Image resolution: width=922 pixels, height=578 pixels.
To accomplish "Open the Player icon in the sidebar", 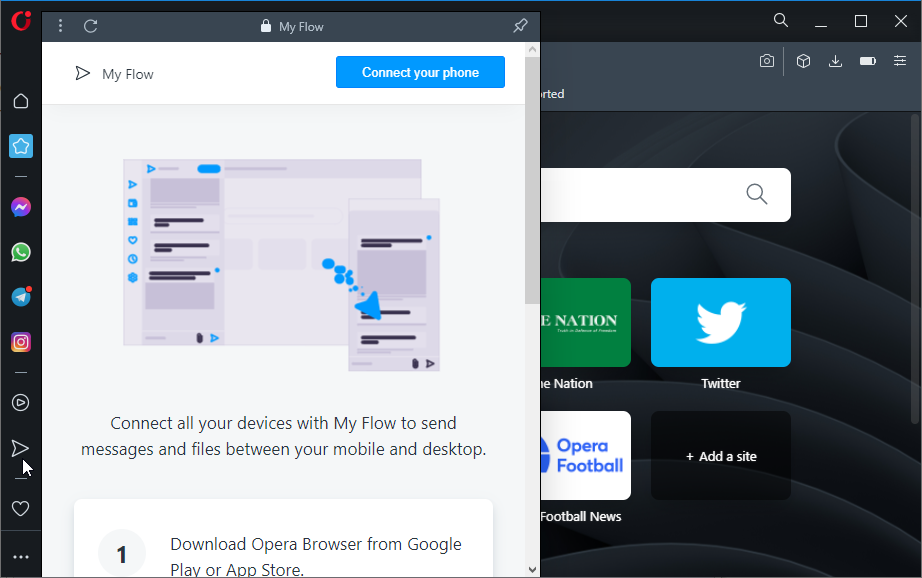I will click(21, 403).
